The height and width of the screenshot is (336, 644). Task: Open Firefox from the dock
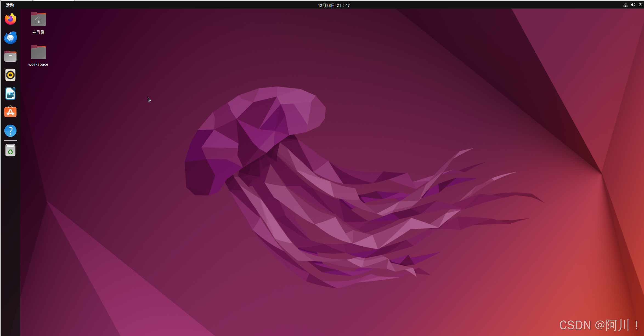10,19
